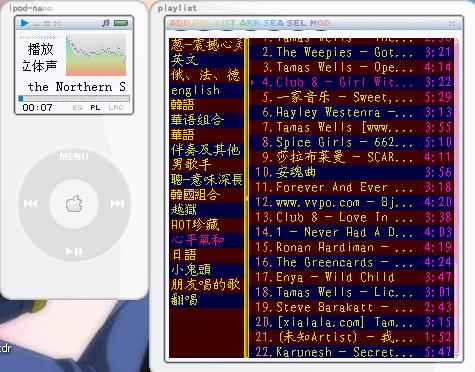Click the green battery icon

tap(121, 23)
